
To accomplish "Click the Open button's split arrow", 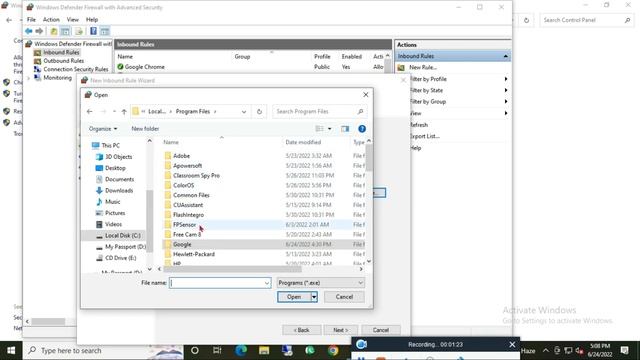I will click(x=314, y=297).
